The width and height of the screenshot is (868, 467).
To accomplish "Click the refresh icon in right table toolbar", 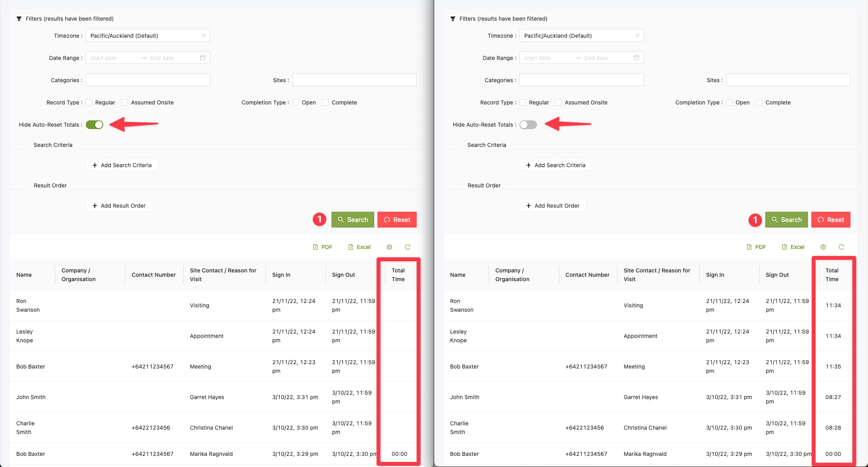I will (x=841, y=247).
